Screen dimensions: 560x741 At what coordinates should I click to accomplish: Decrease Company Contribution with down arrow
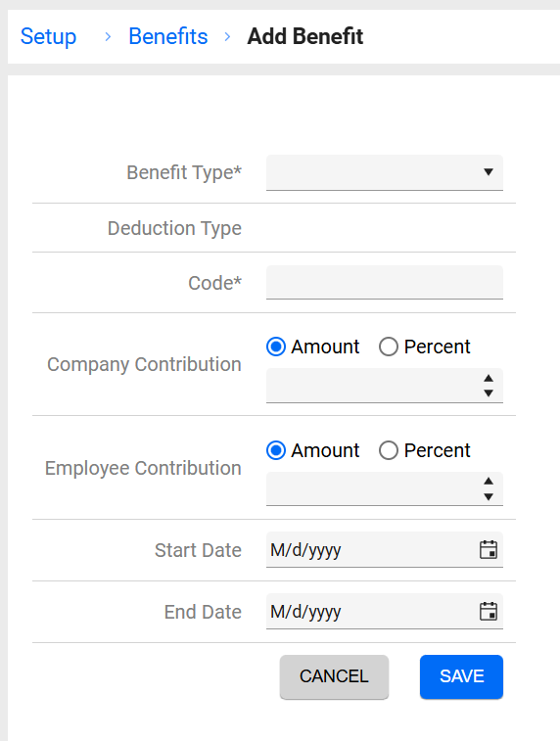click(489, 394)
